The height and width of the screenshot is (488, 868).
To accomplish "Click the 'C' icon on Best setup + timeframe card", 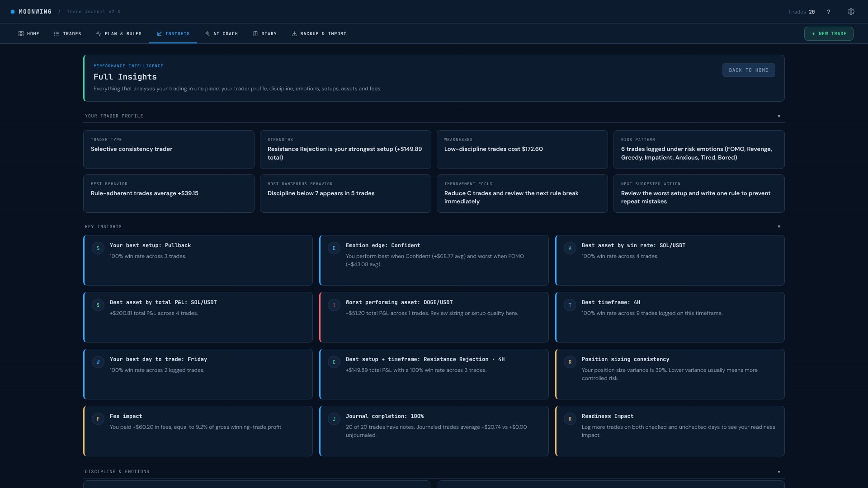I will 334,362.
